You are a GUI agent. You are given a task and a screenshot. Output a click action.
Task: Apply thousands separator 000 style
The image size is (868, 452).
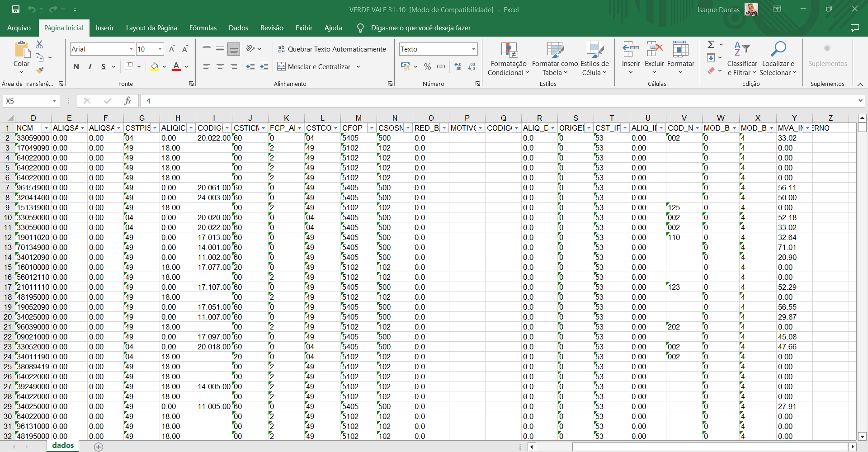(x=441, y=66)
